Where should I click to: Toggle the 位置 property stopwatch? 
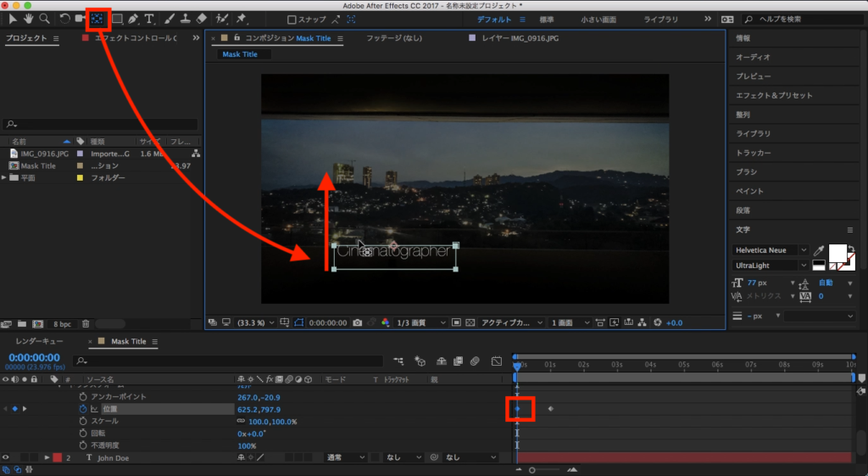pyautogui.click(x=83, y=409)
